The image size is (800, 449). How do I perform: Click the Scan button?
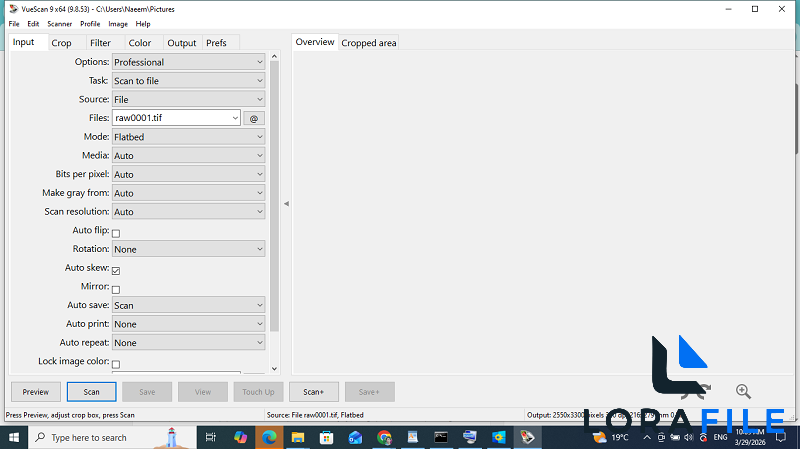91,392
